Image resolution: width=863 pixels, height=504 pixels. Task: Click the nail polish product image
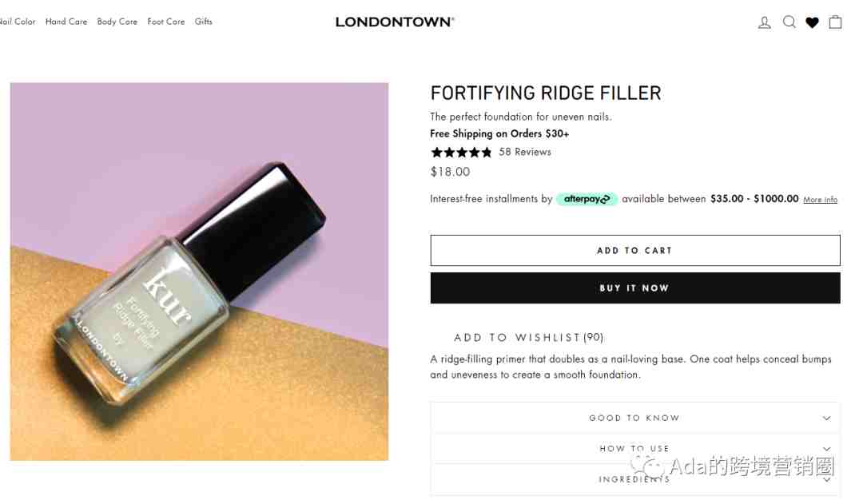tap(199, 272)
